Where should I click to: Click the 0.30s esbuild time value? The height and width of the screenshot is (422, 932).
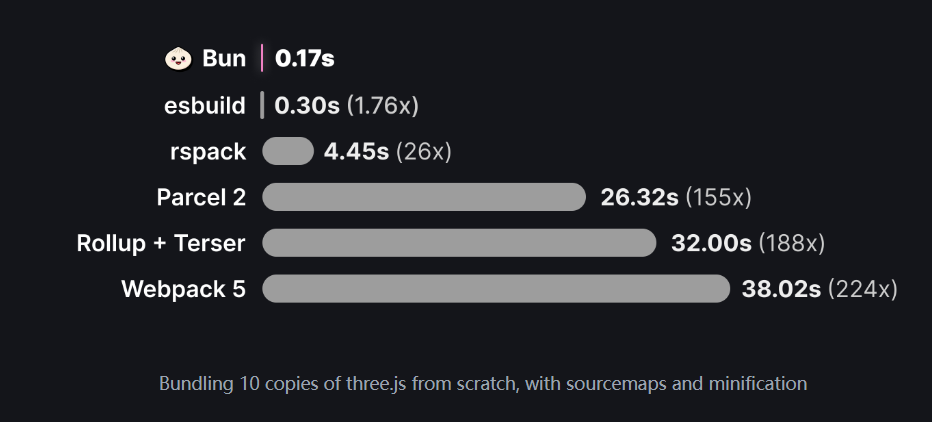(307, 105)
